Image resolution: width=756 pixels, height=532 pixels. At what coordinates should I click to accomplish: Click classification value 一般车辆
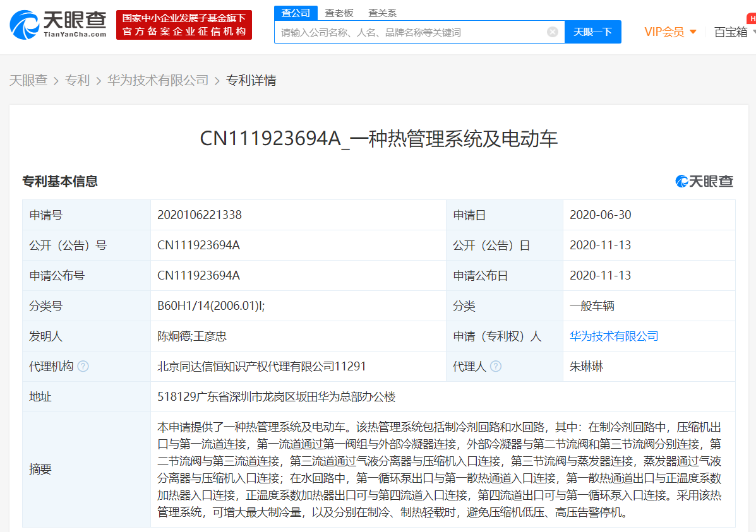pyautogui.click(x=592, y=305)
